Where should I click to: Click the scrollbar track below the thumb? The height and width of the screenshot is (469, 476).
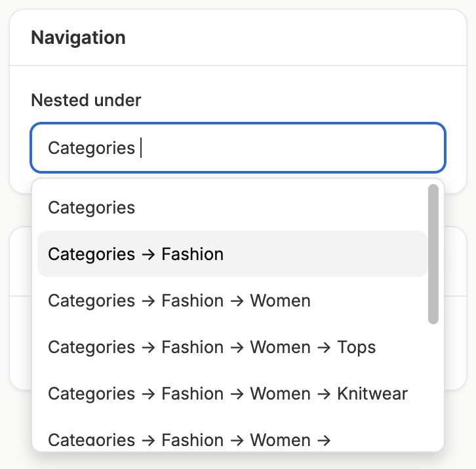click(x=433, y=386)
